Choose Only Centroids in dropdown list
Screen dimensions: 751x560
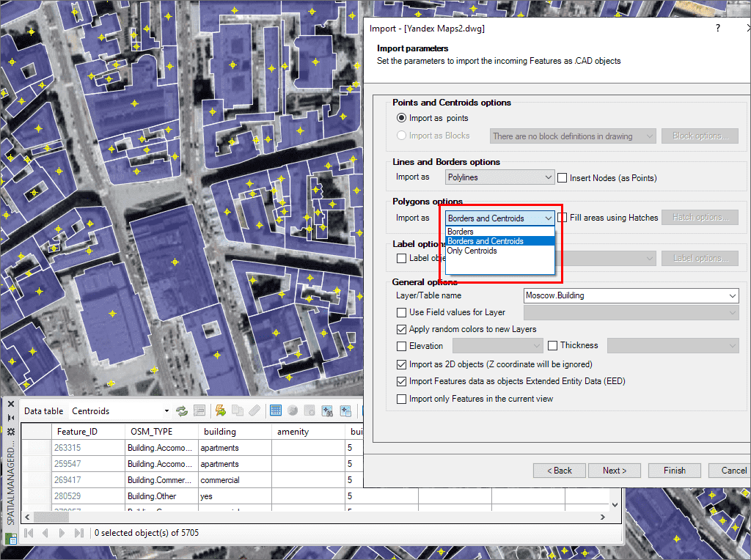(x=499, y=251)
